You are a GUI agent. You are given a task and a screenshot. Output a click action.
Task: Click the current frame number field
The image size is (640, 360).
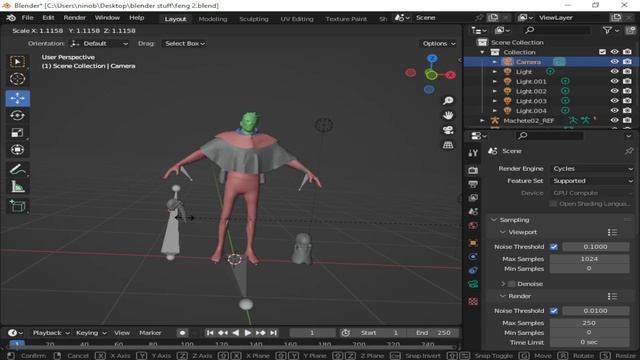tap(312, 333)
